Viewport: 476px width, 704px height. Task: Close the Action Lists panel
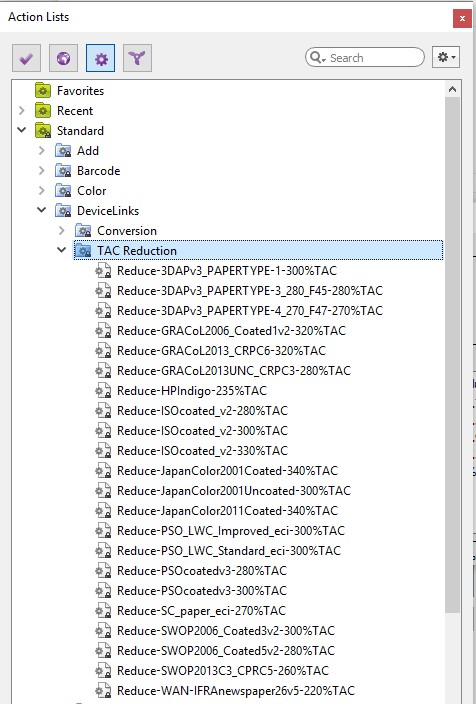[462, 18]
